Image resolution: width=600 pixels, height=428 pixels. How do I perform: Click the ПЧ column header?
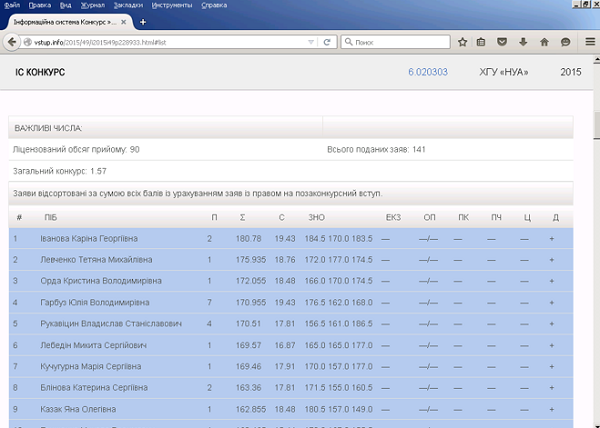[x=496, y=217]
